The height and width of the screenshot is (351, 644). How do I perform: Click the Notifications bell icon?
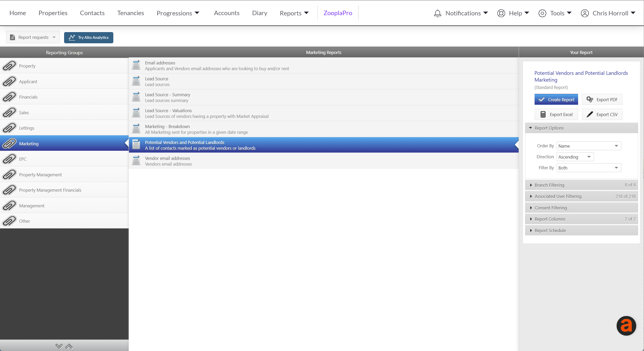[x=438, y=13]
